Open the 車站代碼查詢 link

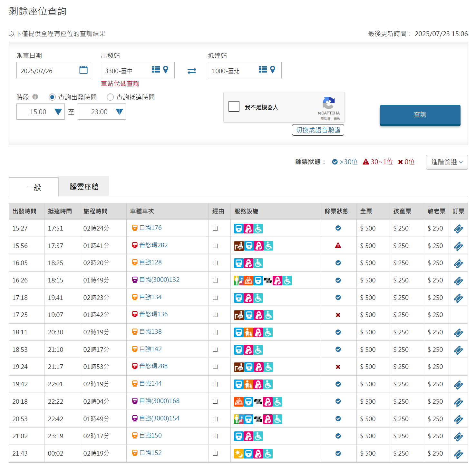(x=120, y=84)
